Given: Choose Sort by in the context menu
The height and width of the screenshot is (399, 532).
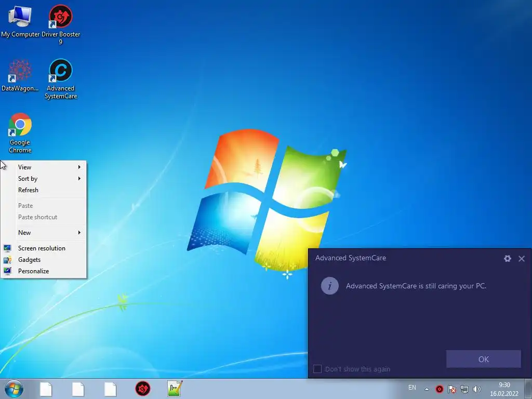Looking at the screenshot, I should pyautogui.click(x=44, y=179).
